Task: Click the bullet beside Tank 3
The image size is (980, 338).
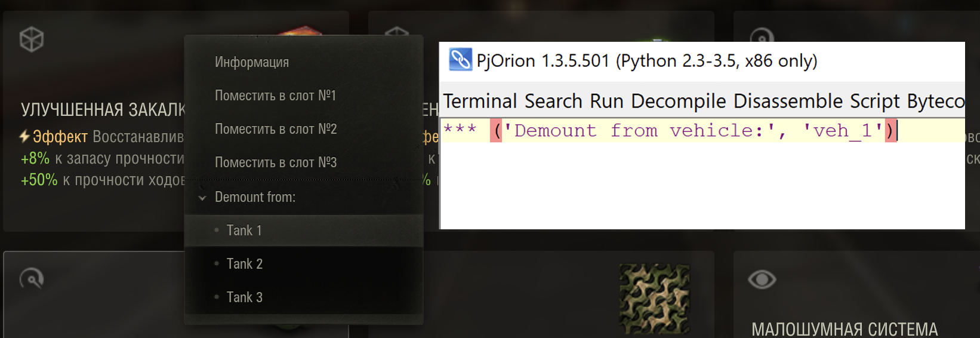Action: coord(217,297)
